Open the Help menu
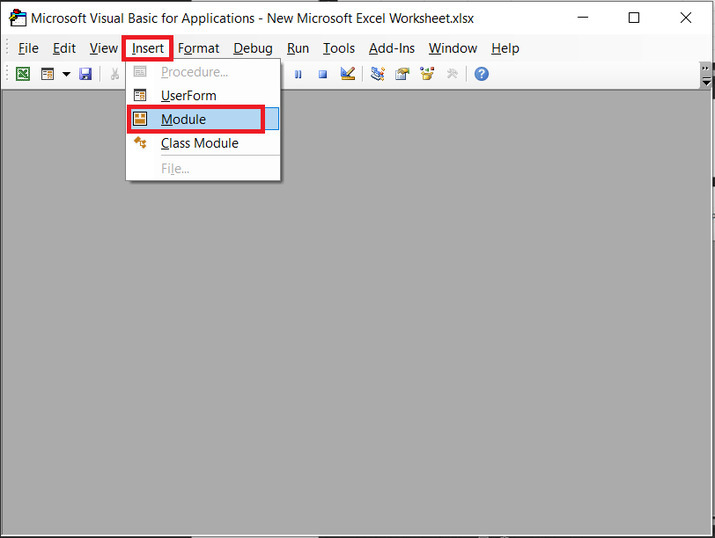Viewport: 715px width, 538px height. click(x=505, y=48)
